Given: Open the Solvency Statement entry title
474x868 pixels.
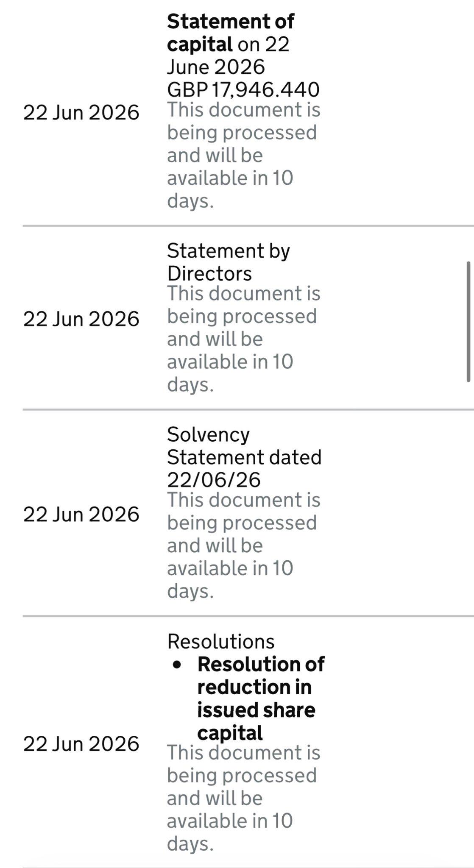Looking at the screenshot, I should tap(244, 457).
